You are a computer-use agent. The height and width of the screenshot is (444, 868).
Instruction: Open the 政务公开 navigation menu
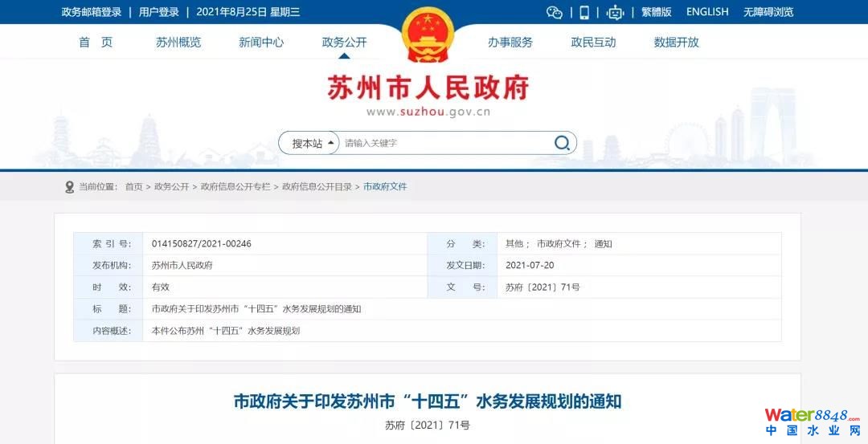tap(344, 42)
